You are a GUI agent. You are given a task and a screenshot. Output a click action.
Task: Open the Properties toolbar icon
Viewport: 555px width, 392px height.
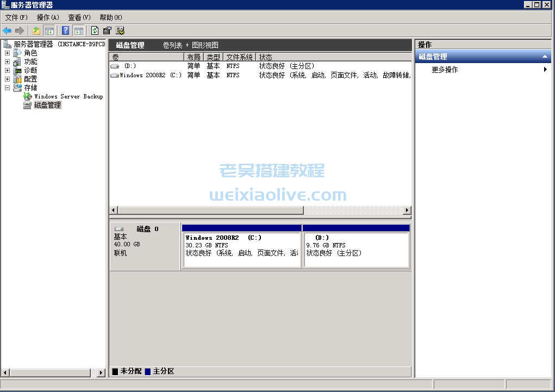[x=108, y=30]
